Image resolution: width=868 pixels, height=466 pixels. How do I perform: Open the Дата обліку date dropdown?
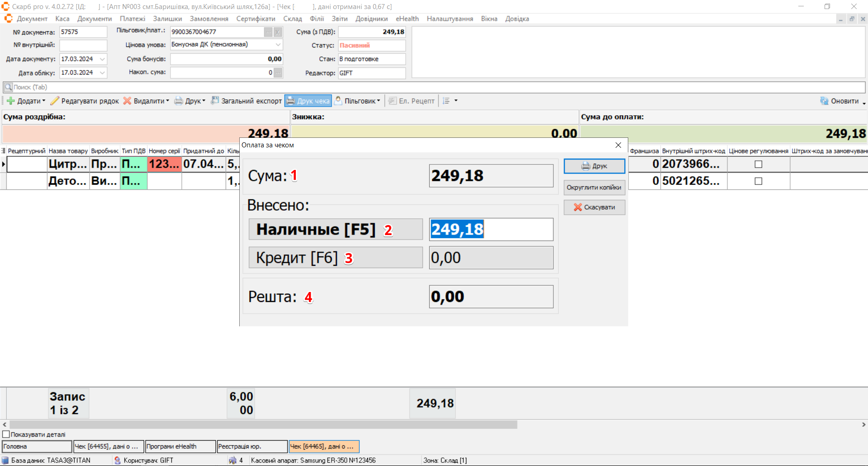103,73
